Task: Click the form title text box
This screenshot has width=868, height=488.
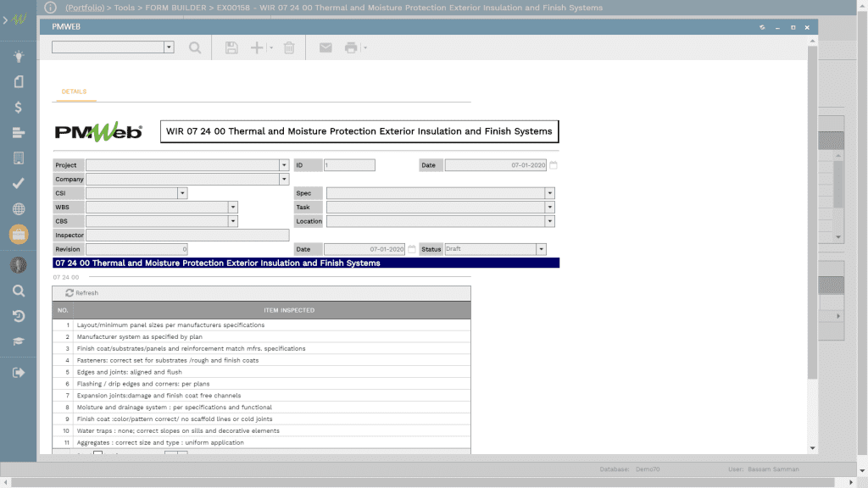Action: pyautogui.click(x=359, y=131)
